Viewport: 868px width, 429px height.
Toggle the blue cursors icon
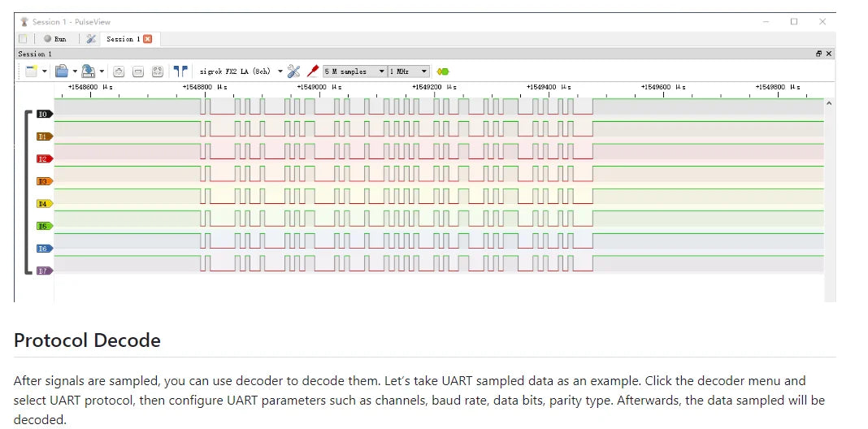(x=180, y=71)
